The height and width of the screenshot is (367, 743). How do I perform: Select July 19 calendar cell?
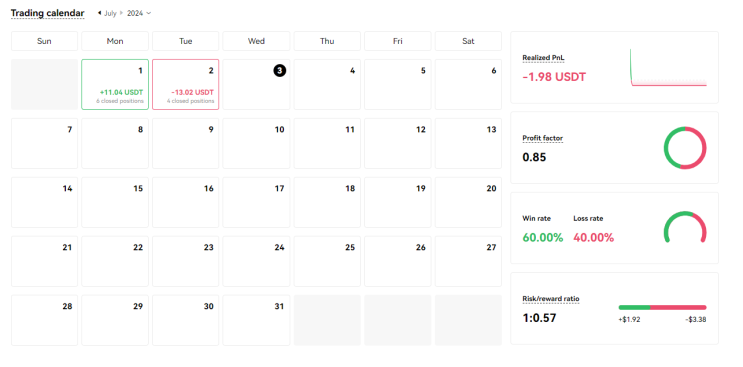pyautogui.click(x=398, y=202)
